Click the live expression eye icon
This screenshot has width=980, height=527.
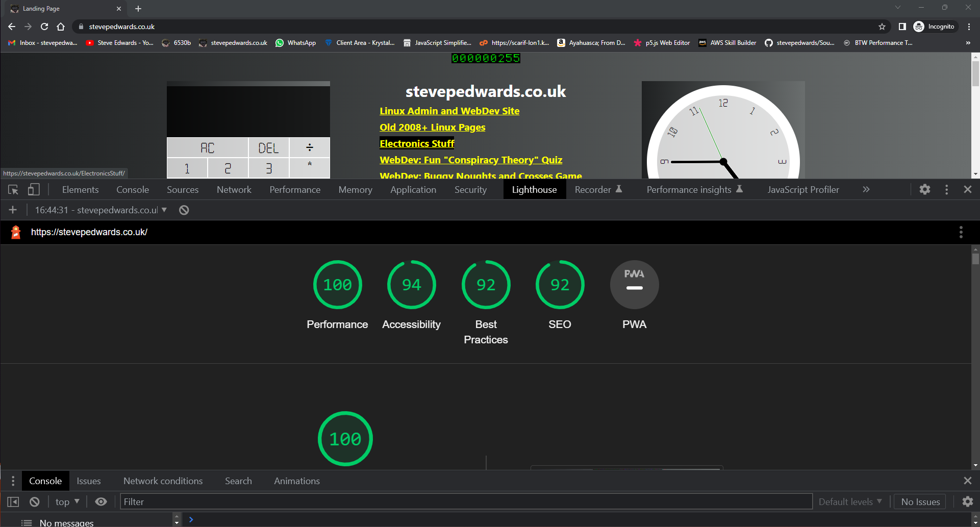pos(101,502)
